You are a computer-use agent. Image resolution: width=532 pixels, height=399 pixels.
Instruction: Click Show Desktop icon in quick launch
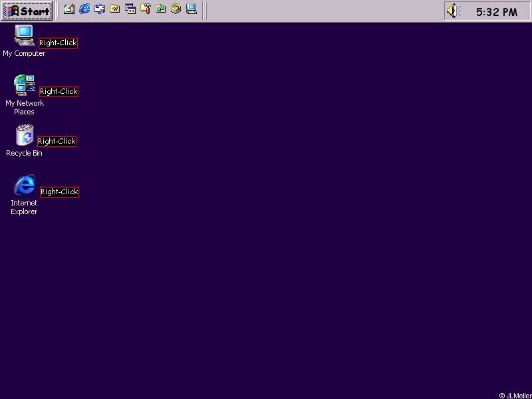click(x=69, y=9)
